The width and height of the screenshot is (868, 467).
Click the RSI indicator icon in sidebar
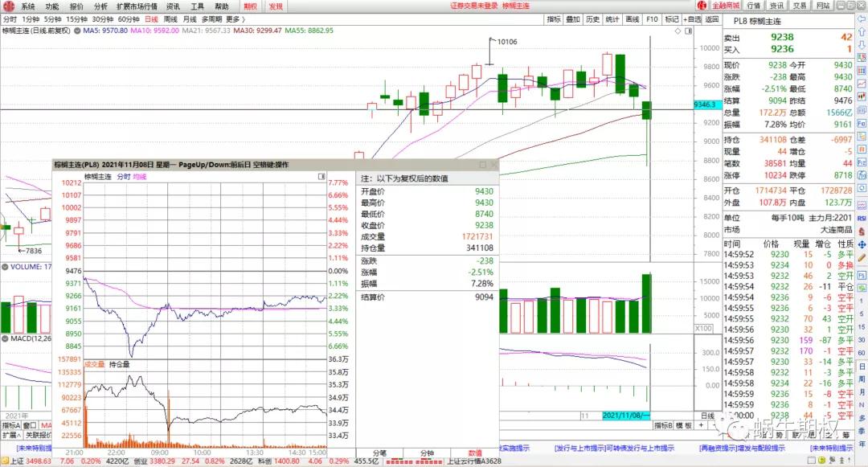point(861,218)
